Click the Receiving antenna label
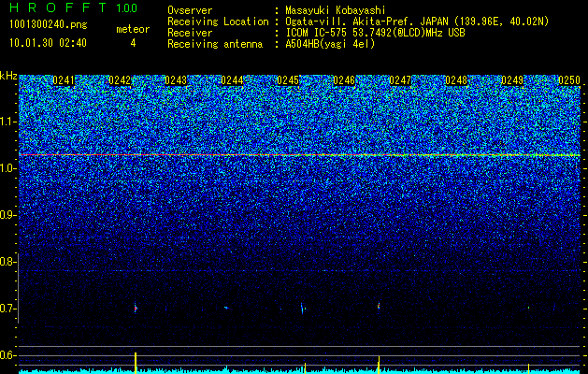 click(x=215, y=44)
